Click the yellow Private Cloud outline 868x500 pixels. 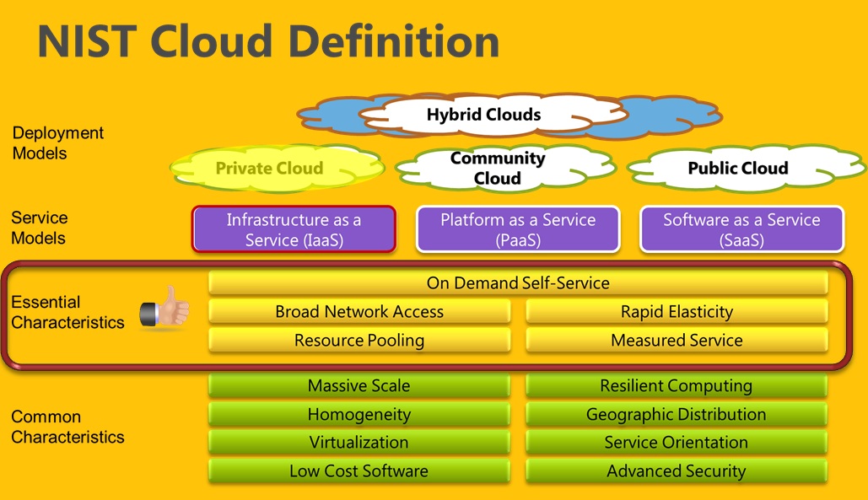coord(270,169)
